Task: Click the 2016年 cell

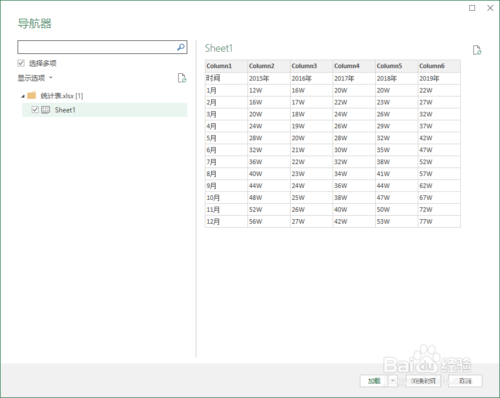Action: pyautogui.click(x=311, y=78)
